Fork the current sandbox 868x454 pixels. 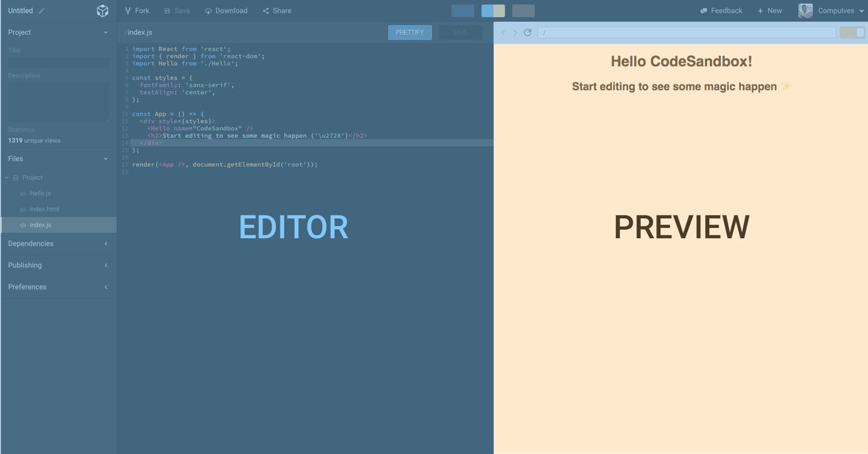(137, 10)
